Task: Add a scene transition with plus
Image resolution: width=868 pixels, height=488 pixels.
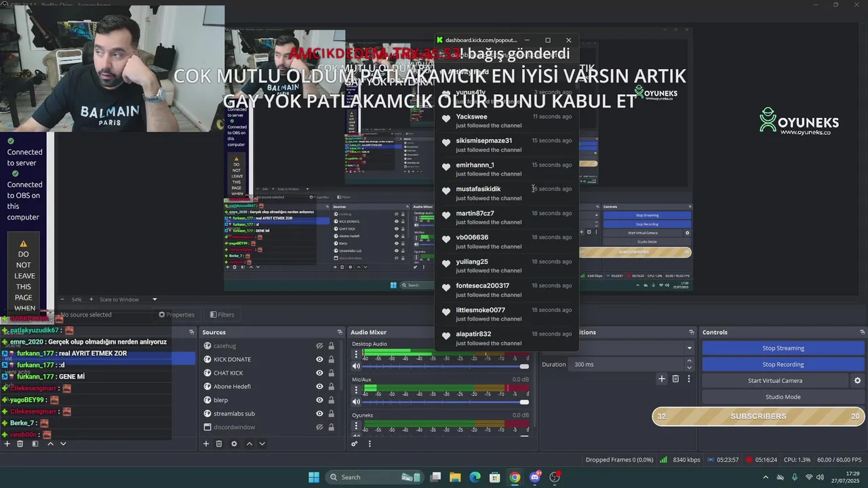Action: click(x=662, y=379)
